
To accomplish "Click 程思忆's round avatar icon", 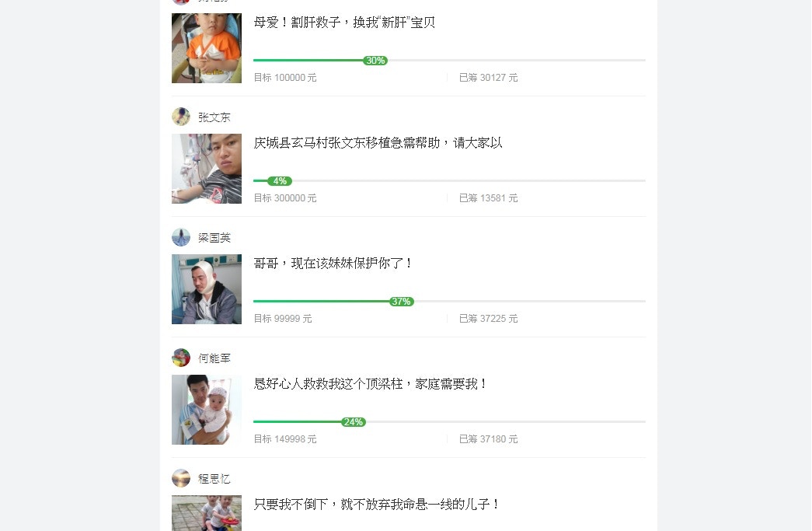I will point(181,478).
